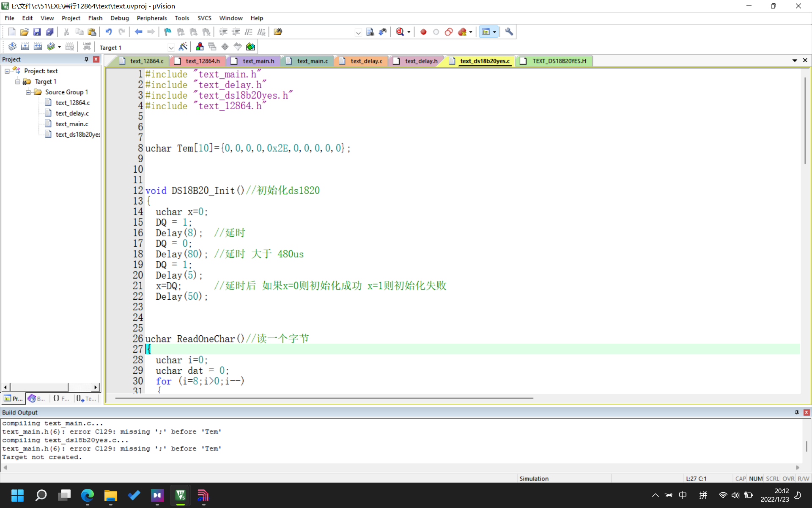This screenshot has width=812, height=508.
Task: Start the debug session with the magnifier 'd' icon
Action: point(400,32)
